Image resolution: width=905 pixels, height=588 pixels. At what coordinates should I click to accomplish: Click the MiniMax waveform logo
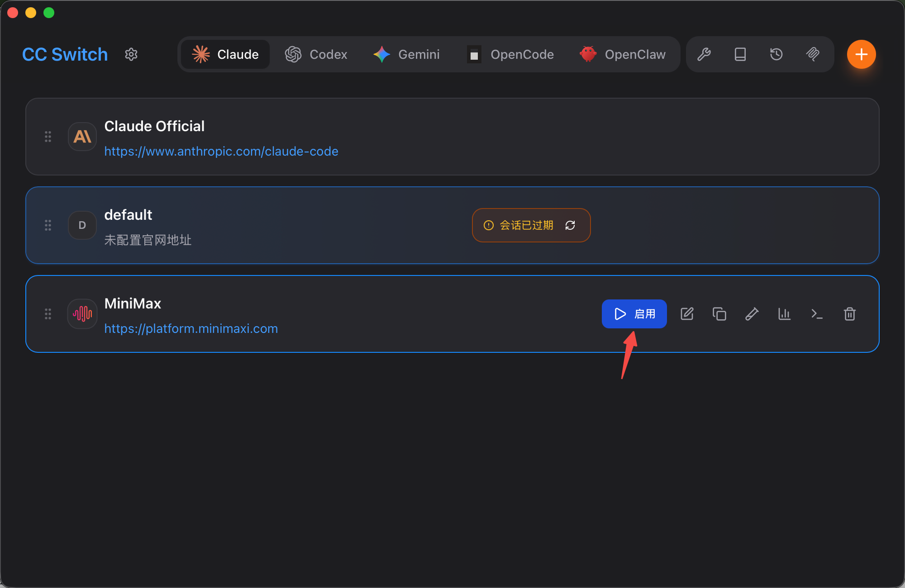pos(82,314)
